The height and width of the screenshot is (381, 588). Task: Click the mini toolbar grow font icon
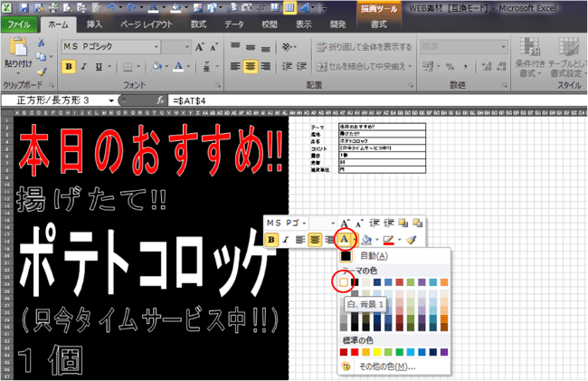pos(345,224)
